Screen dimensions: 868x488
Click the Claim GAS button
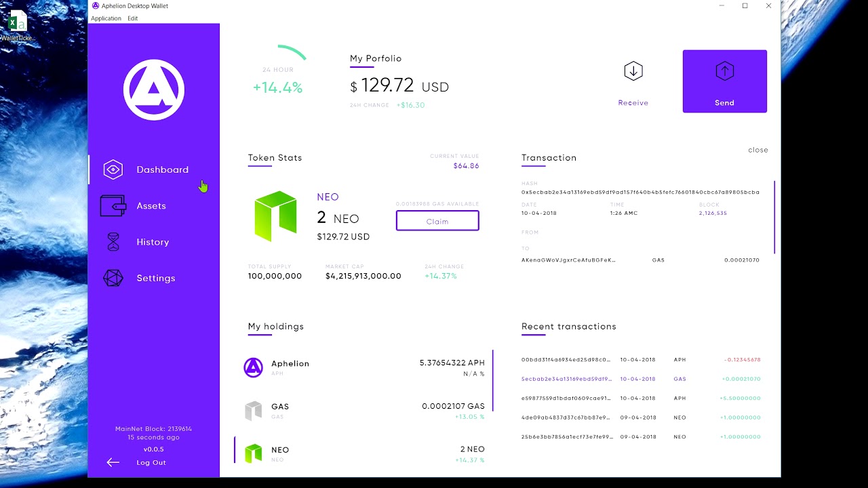click(x=437, y=221)
